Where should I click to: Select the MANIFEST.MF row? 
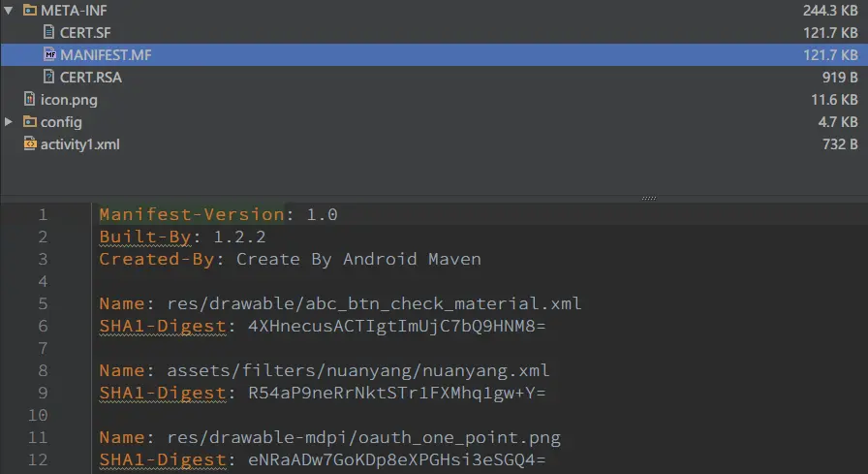click(434, 55)
